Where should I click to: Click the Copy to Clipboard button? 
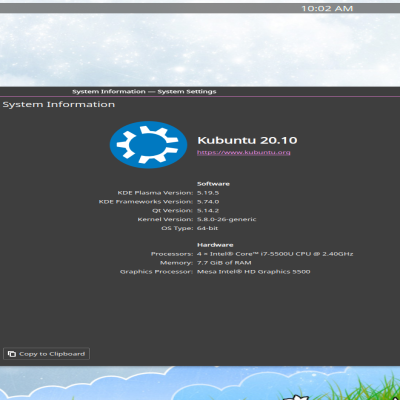click(46, 354)
